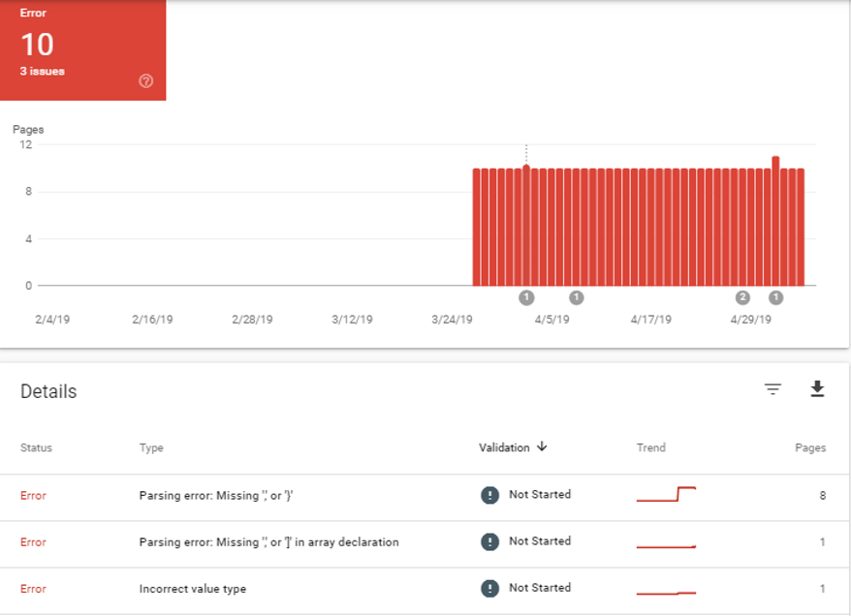Click the Not Started icon for 'Missing ',' or '}''
The height and width of the screenshot is (616, 851).
pos(489,495)
